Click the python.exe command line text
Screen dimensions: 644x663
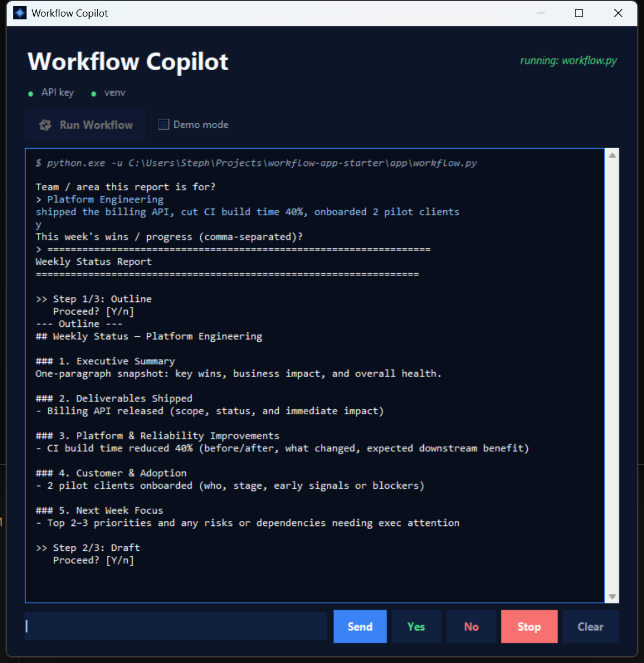click(x=256, y=163)
